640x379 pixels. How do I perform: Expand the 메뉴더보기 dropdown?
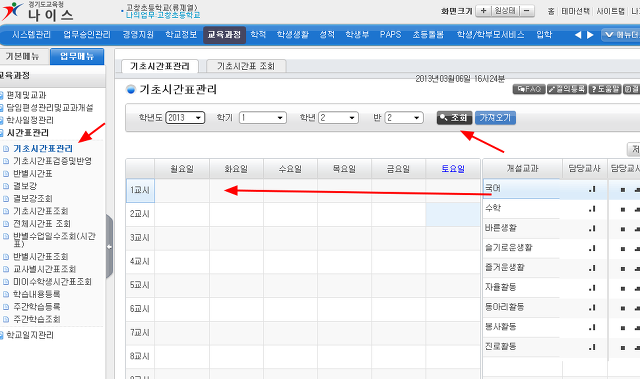(x=621, y=35)
